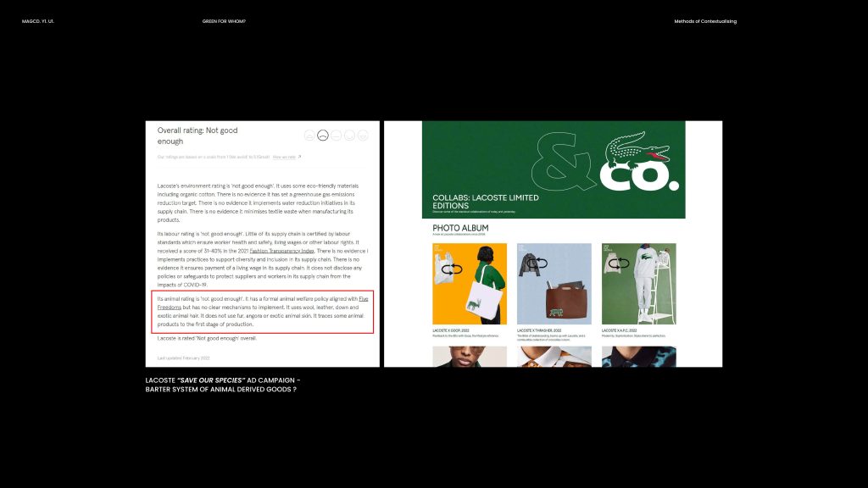Click the 'LACOSTE X GOOP, 2022' caption
The height and width of the screenshot is (488, 868).
[451, 330]
